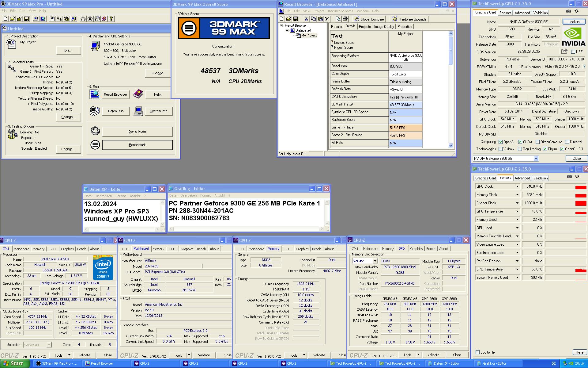
Task: Open Tools dropdown arrow in CPU-Z SPD window
Action: [x=418, y=355]
